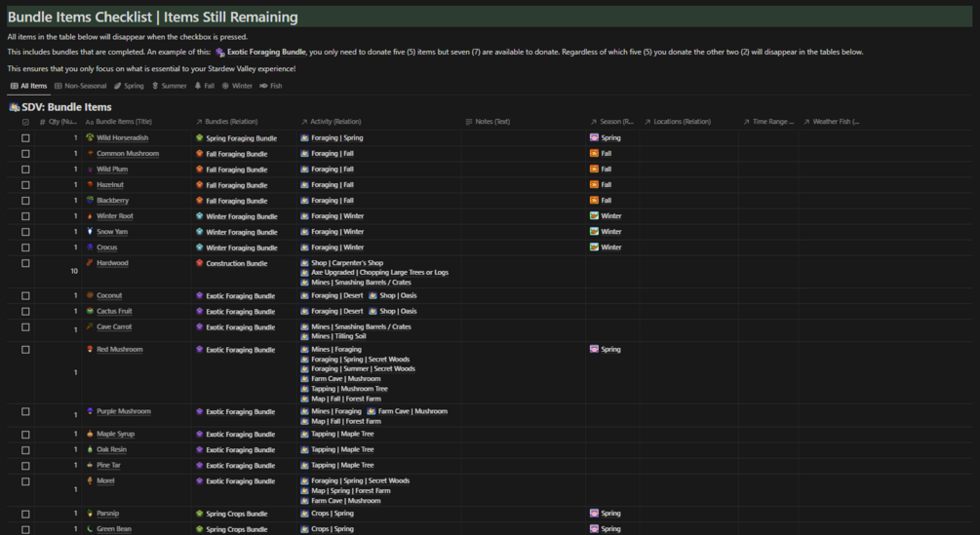Open Tapping | Mushroom Tree activity
The image size is (980, 535).
click(349, 389)
